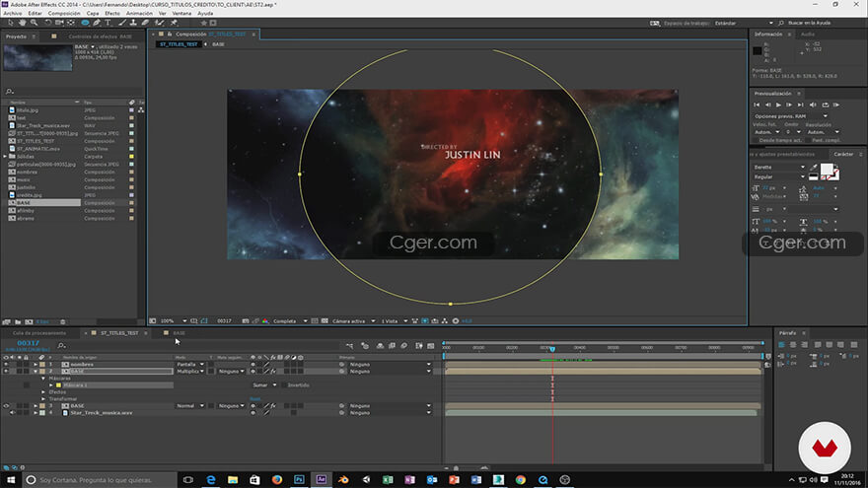Select the Puppet Pin tool
The height and width of the screenshot is (488, 868).
click(x=174, y=23)
